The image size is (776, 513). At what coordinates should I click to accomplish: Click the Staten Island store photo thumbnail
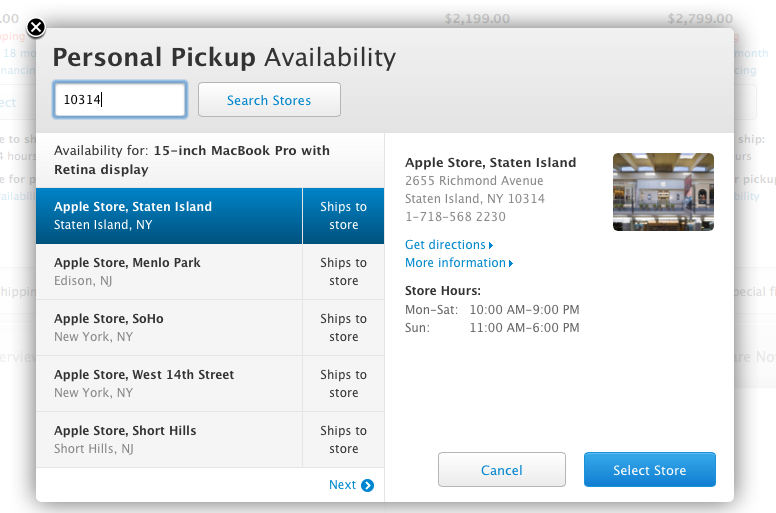coord(663,192)
